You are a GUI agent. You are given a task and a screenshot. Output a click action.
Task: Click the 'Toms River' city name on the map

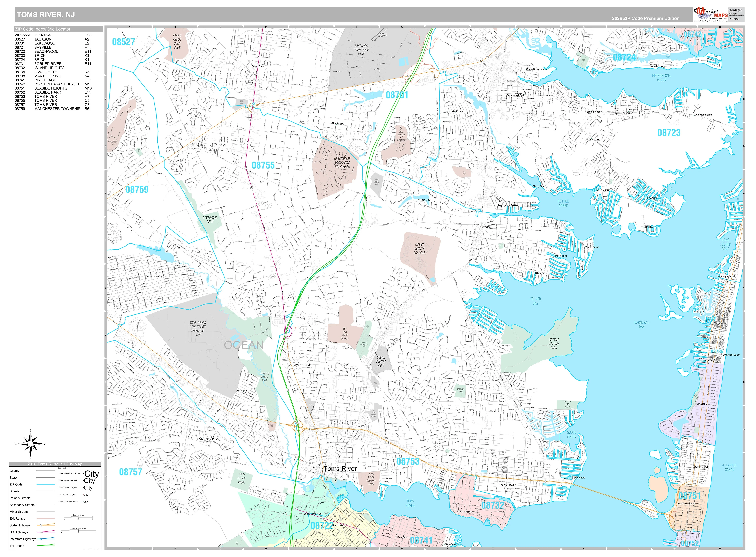pos(340,469)
